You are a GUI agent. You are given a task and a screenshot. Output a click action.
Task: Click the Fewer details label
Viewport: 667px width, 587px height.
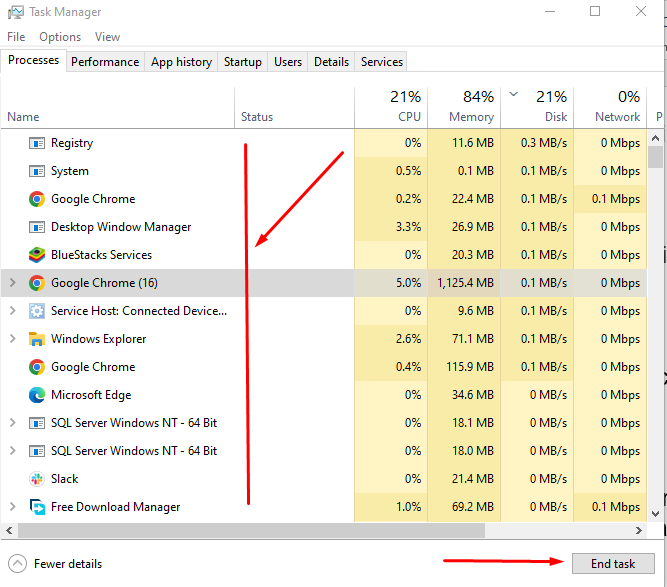(68, 564)
